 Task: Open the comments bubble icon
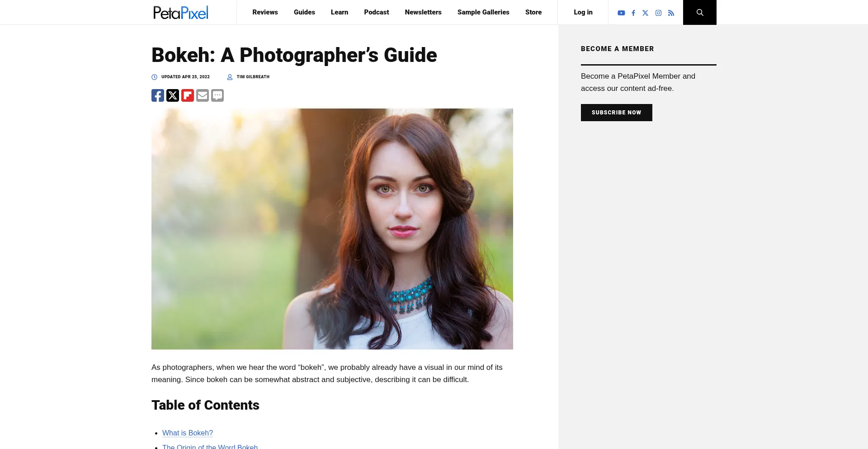(x=217, y=95)
